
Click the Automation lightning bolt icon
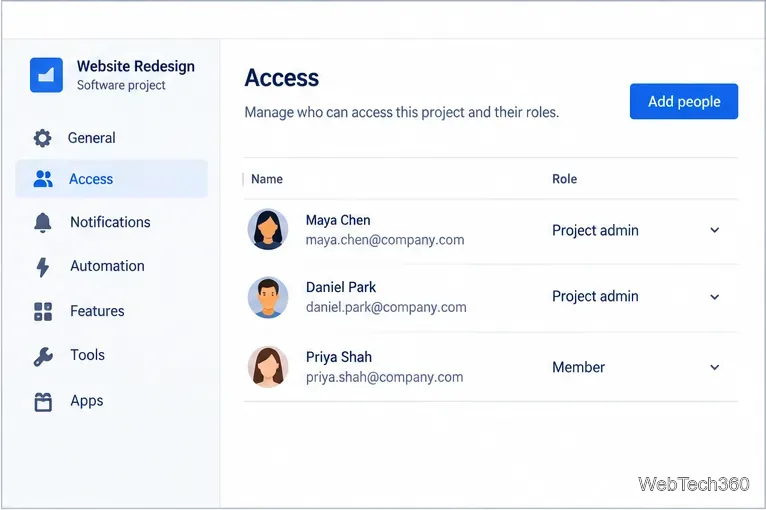(x=43, y=267)
